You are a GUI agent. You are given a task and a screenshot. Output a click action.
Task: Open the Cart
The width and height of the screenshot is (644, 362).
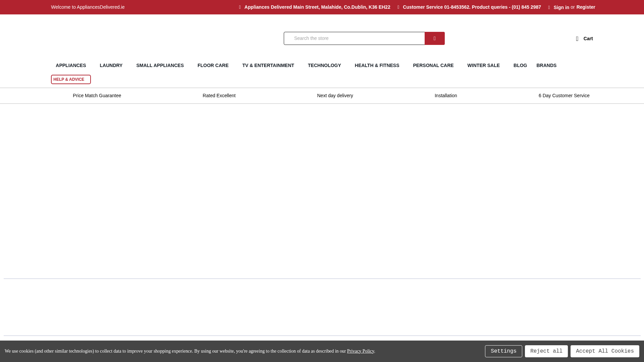point(584,39)
